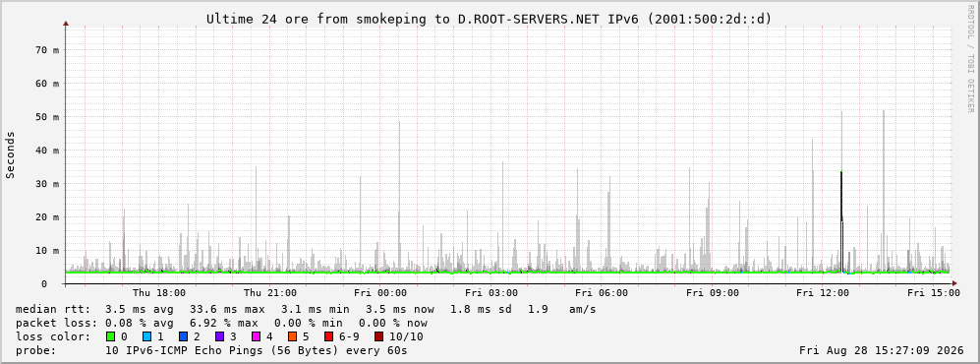Click the Fri 15:00 time axis label
Viewport: 980px width, 364px height.
[934, 293]
